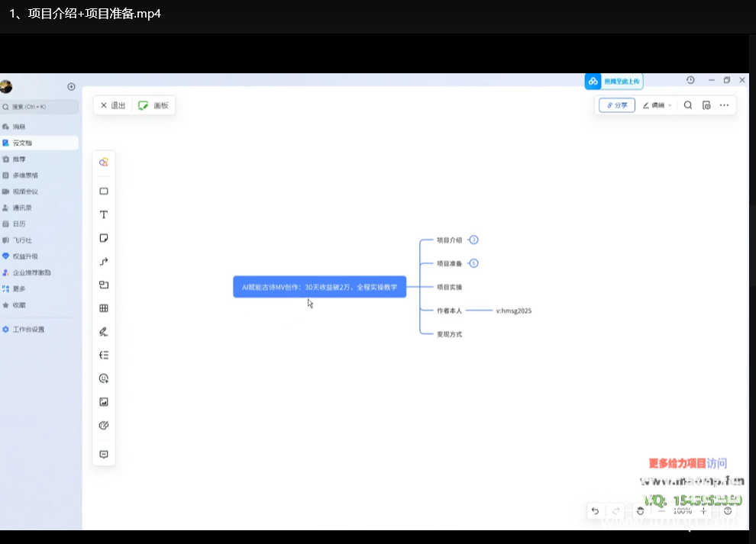Expand the 项目准备 collapsed node badge
The height and width of the screenshot is (544, 756).
click(x=473, y=263)
